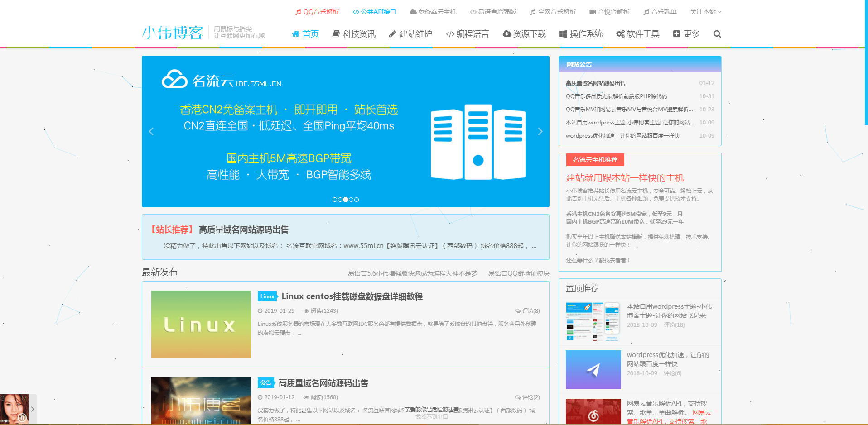Open the QQ音乐解析 top link
868x425 pixels.
click(x=317, y=12)
